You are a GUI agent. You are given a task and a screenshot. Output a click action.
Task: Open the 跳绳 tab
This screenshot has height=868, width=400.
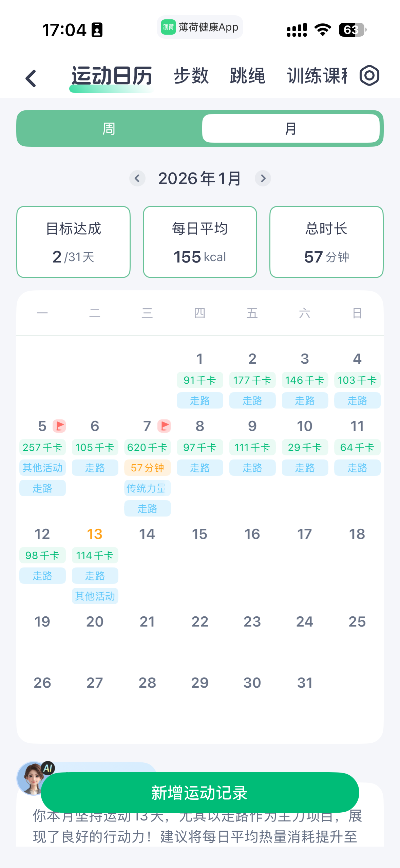[x=247, y=75]
